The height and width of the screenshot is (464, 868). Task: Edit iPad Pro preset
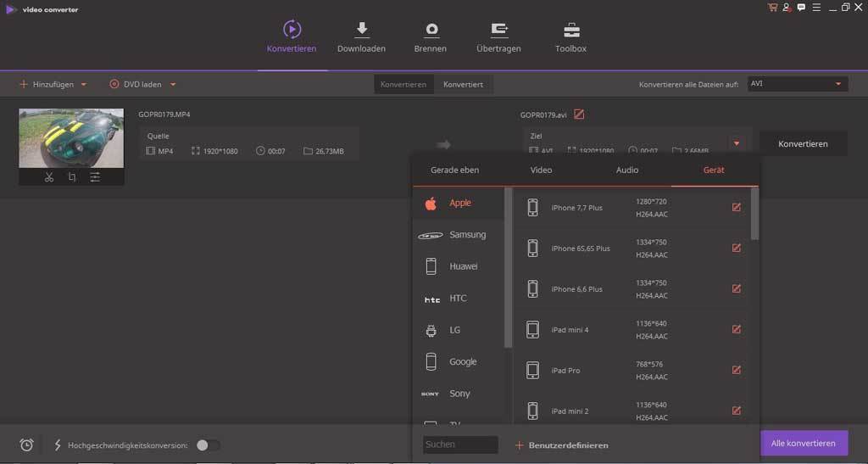[737, 370]
